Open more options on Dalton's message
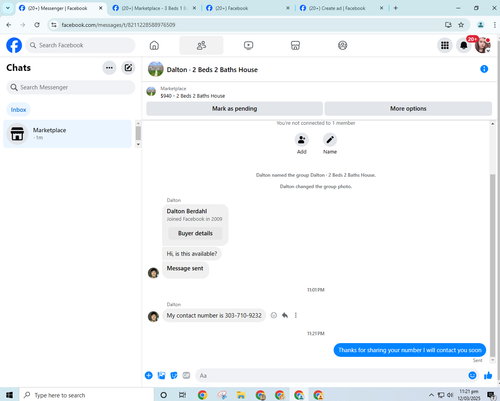Viewport: 500px width, 401px height. (x=296, y=315)
